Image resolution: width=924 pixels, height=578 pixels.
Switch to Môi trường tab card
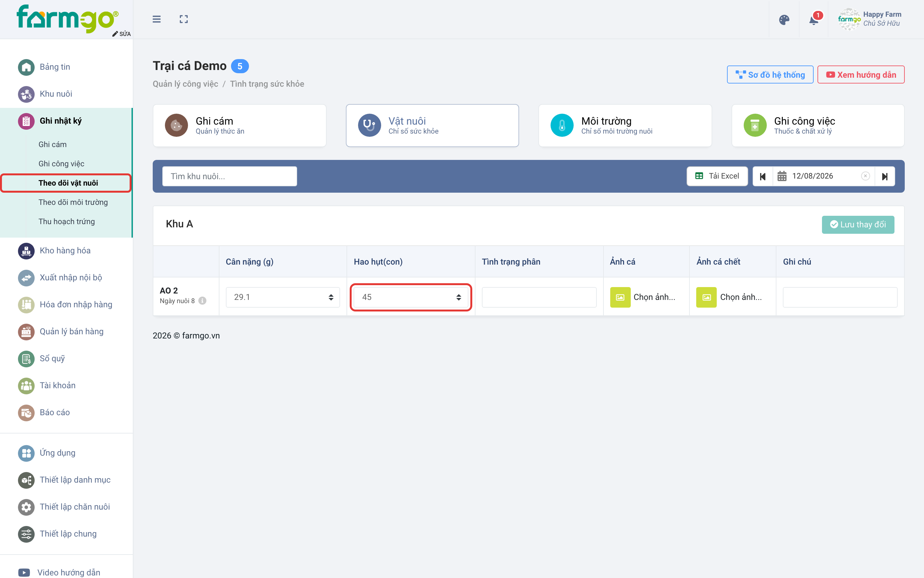pos(625,125)
